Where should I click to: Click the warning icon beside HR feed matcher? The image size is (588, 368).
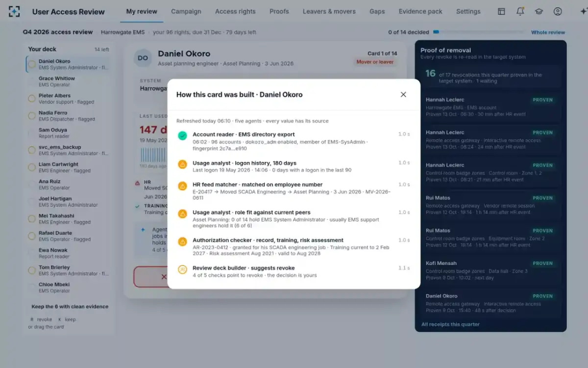tap(182, 186)
